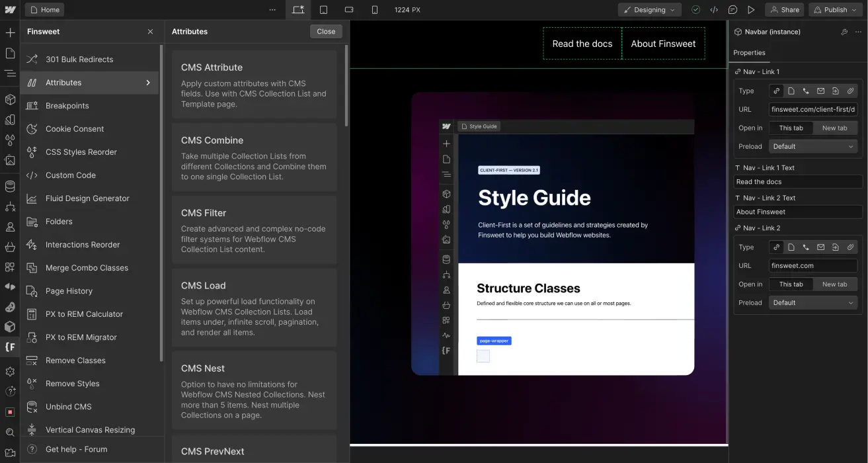Click the Share button

pos(784,10)
